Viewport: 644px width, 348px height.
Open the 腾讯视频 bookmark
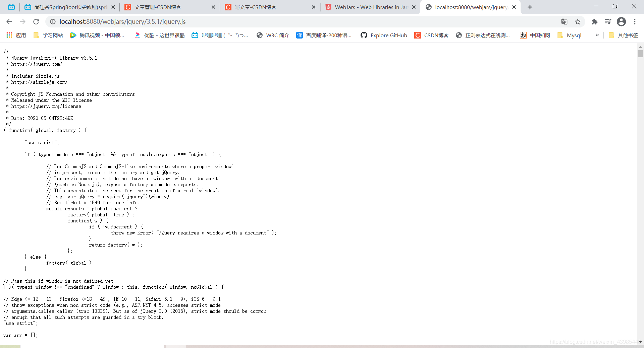(97, 35)
